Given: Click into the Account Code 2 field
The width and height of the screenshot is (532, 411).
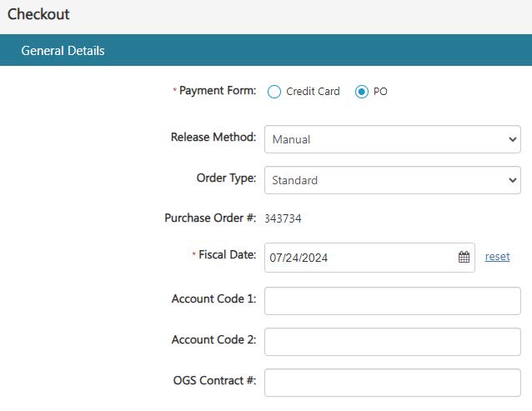Looking at the screenshot, I should 392,342.
